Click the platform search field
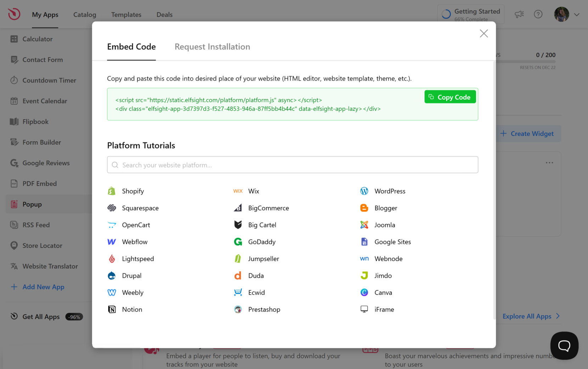Viewport: 588px width, 369px height. click(x=293, y=165)
